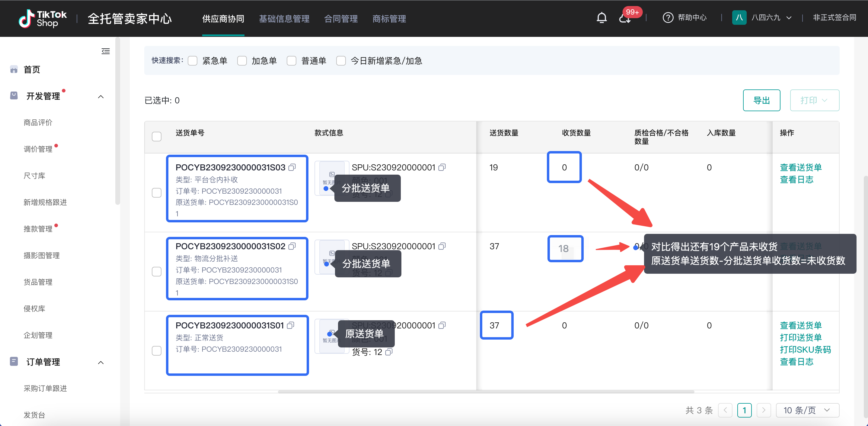Screen dimensions: 868x426
Task: Copy delivery number POCYB2309230000031S01
Action: coord(290,325)
